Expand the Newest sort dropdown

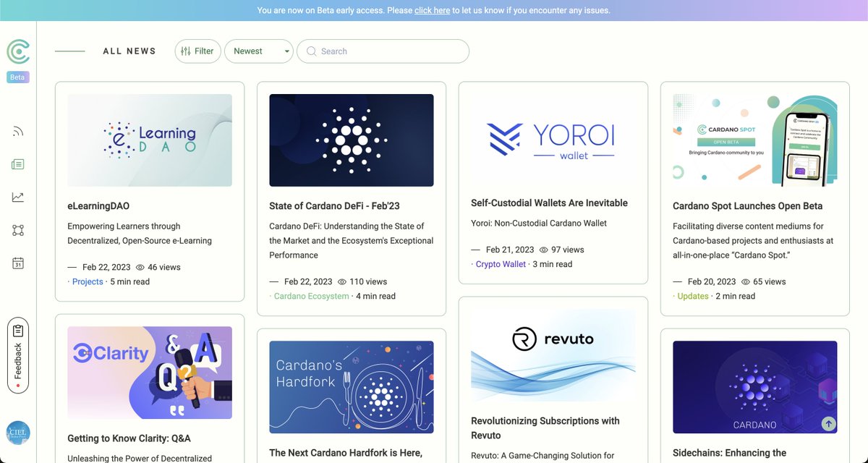[x=259, y=51]
